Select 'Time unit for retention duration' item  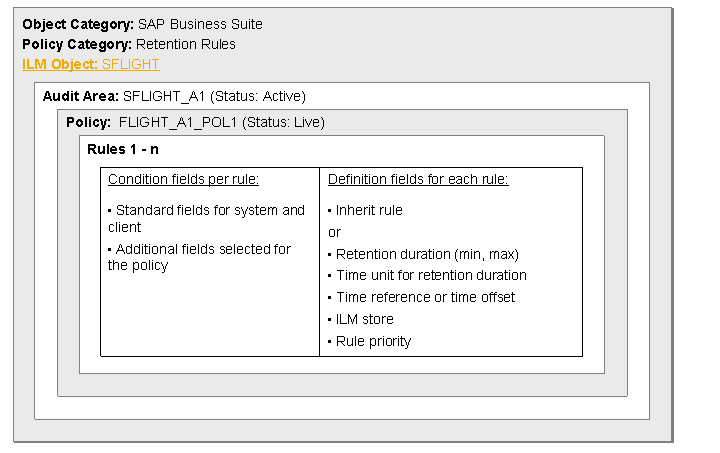[431, 275]
